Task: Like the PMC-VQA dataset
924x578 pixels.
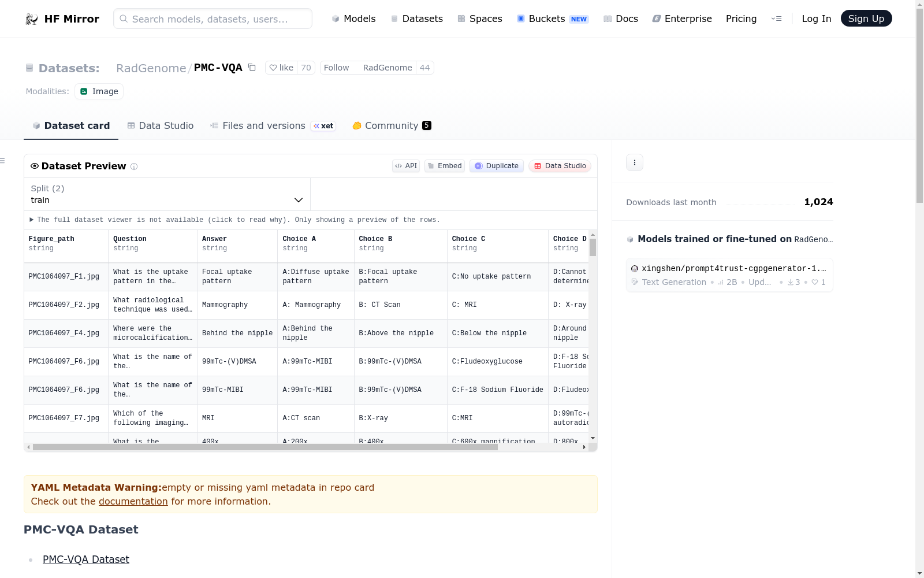Action: (281, 68)
